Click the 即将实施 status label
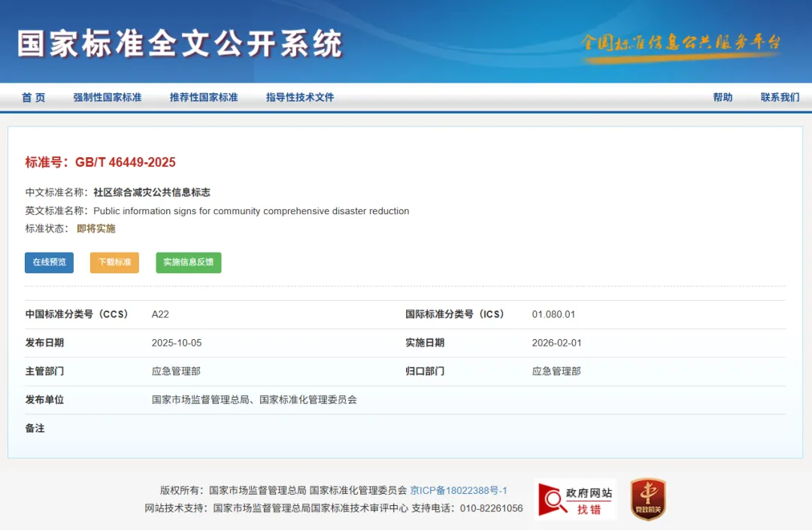812x530 pixels. 95,229
